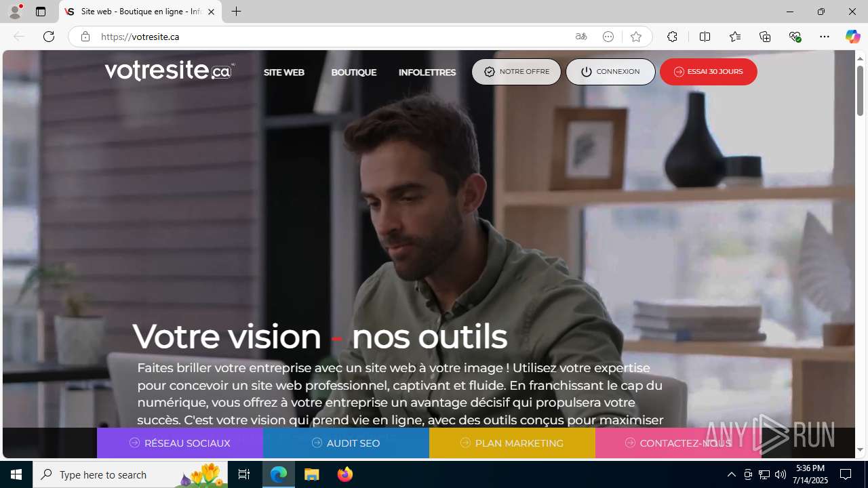Open the page translate icon
Image resolution: width=868 pixels, height=488 pixels.
pos(581,37)
